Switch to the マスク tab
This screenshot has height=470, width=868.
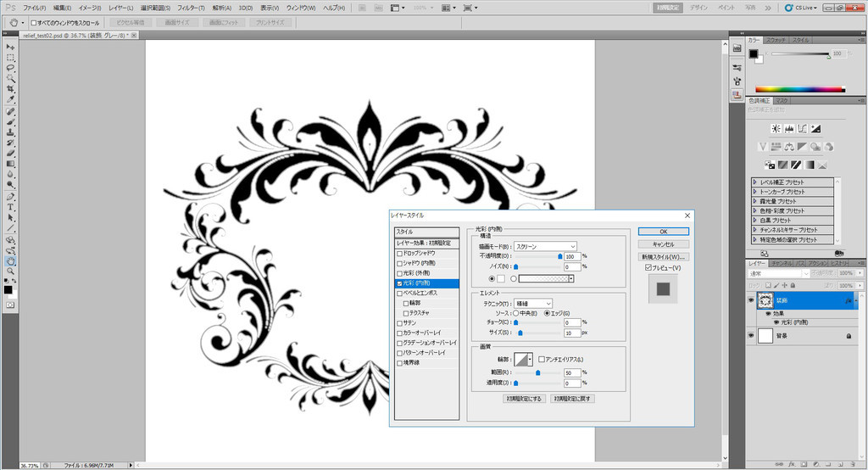[x=781, y=101]
